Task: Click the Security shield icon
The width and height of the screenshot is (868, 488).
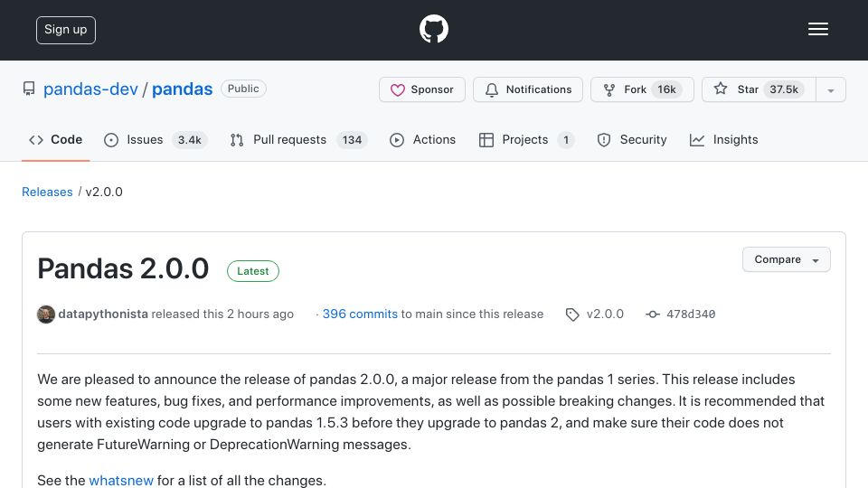Action: click(604, 141)
